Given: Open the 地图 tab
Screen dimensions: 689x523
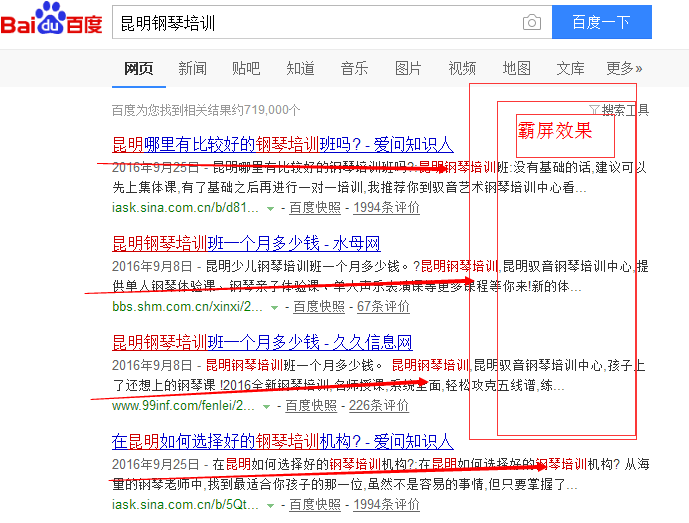Looking at the screenshot, I should [516, 69].
